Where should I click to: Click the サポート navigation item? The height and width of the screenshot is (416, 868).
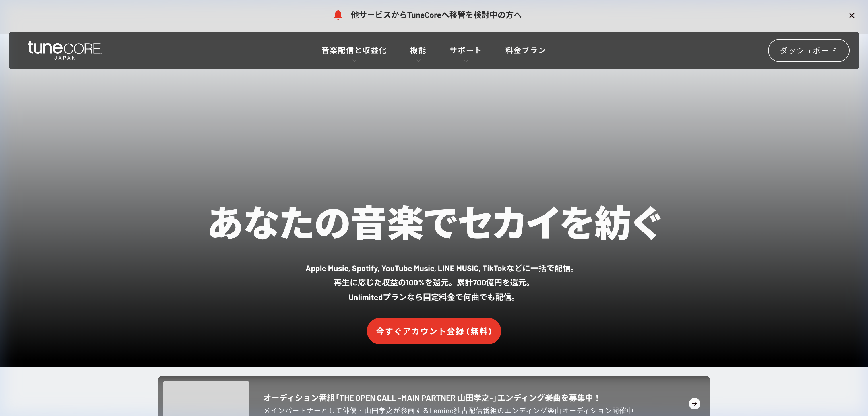pyautogui.click(x=465, y=50)
